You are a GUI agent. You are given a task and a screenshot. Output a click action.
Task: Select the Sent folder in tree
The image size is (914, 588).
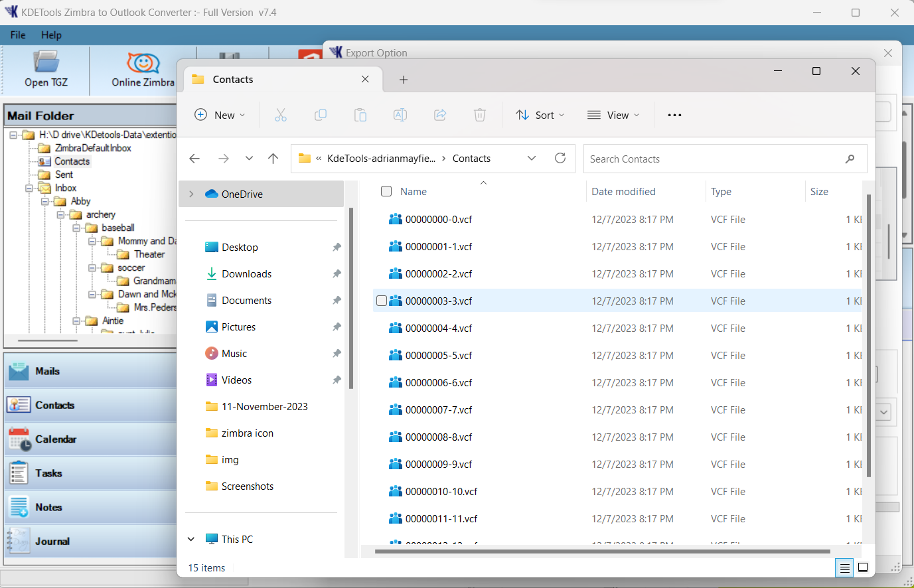point(64,175)
